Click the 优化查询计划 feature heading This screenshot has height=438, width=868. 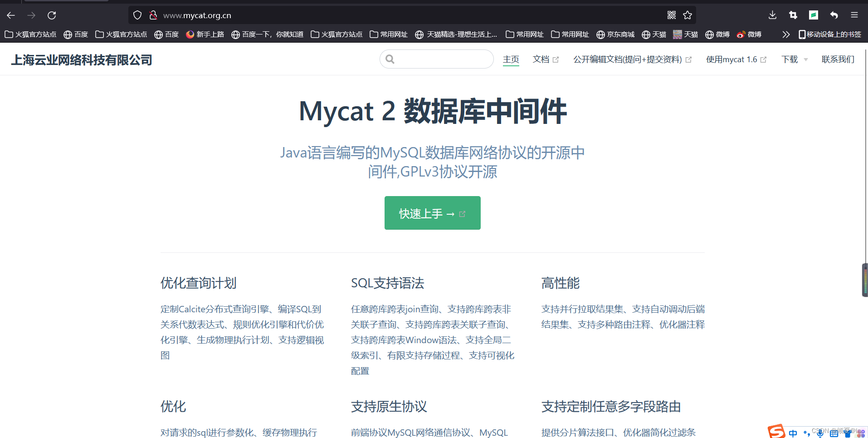[198, 283]
